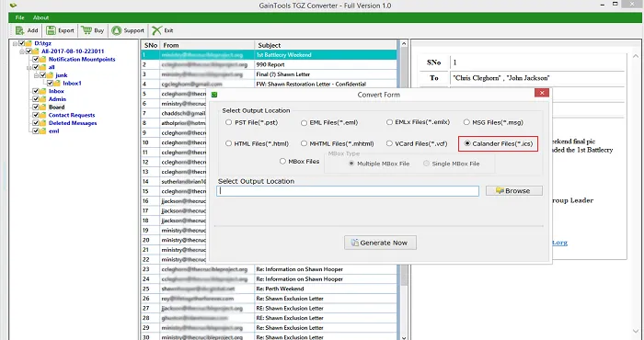Screen dimensions: 644x340
Task: Toggle the All-2017-08-10-223011 checkbox
Action: (x=29, y=51)
